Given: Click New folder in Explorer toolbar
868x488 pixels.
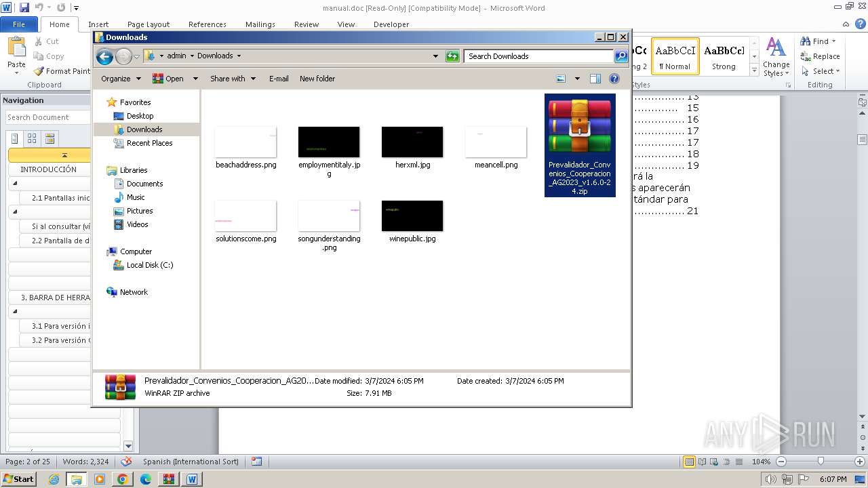Looking at the screenshot, I should (317, 79).
